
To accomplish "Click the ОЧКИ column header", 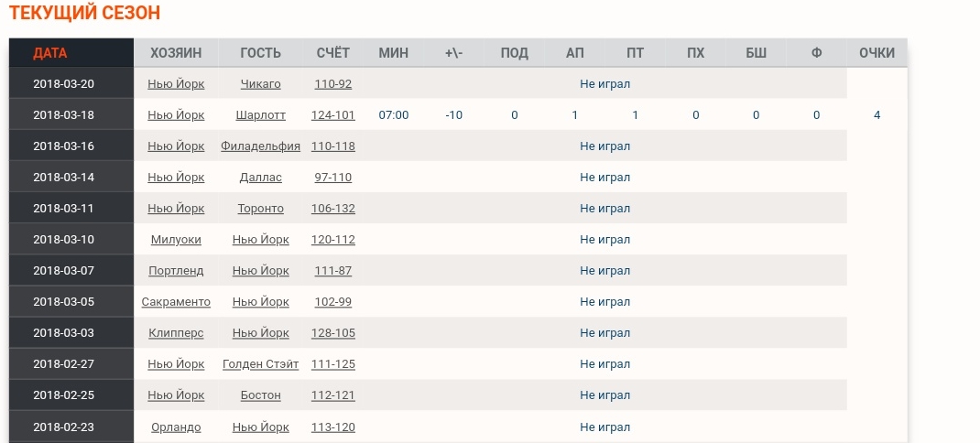I will coord(877,53).
